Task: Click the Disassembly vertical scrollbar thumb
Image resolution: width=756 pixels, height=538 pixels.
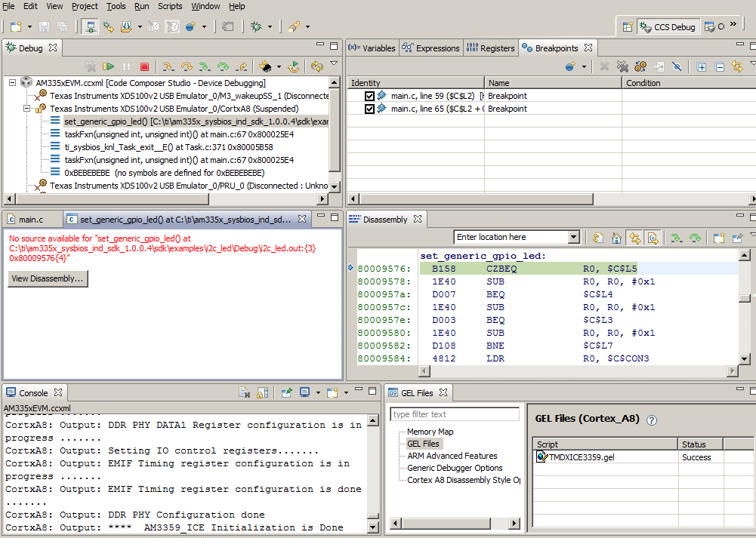Action: [745, 298]
